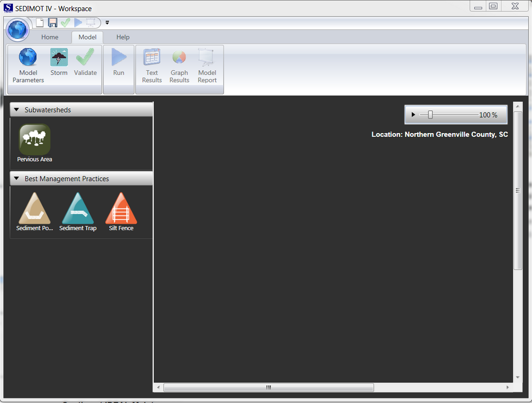Click the small Model Report screen icon in quick access toolbar
The width and height of the screenshot is (532, 403).
[90, 23]
